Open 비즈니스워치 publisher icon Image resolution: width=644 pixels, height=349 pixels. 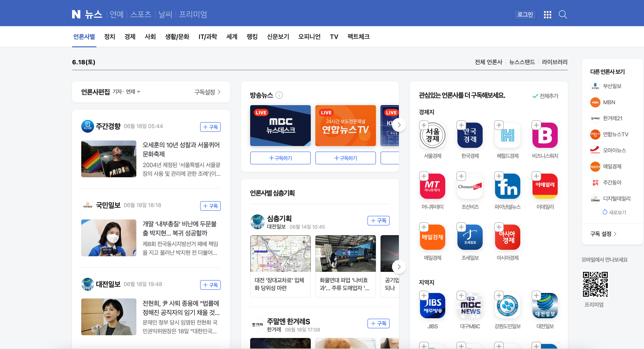point(545,135)
